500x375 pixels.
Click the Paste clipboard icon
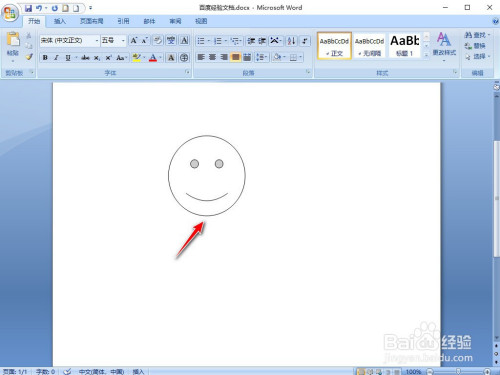13,39
